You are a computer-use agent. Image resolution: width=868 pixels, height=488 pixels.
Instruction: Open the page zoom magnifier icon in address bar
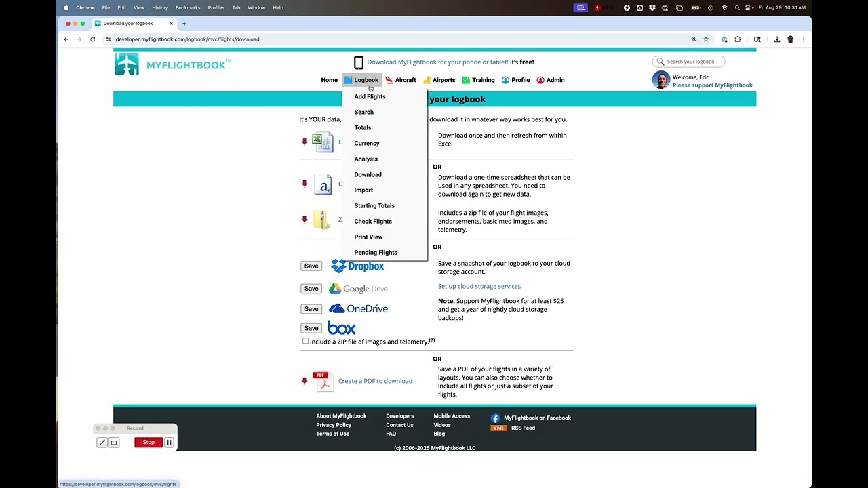tap(694, 39)
